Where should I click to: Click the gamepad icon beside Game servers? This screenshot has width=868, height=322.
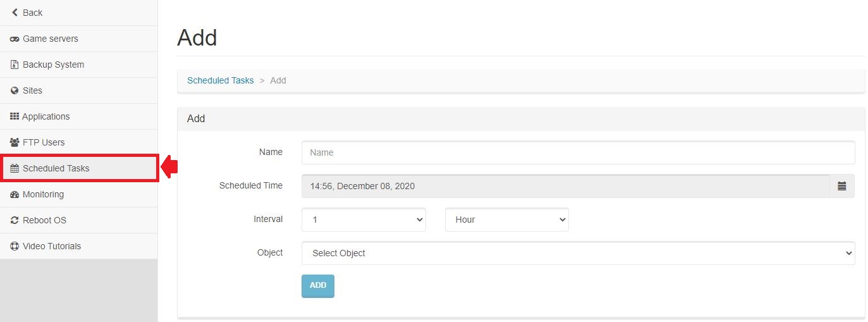[x=15, y=39]
